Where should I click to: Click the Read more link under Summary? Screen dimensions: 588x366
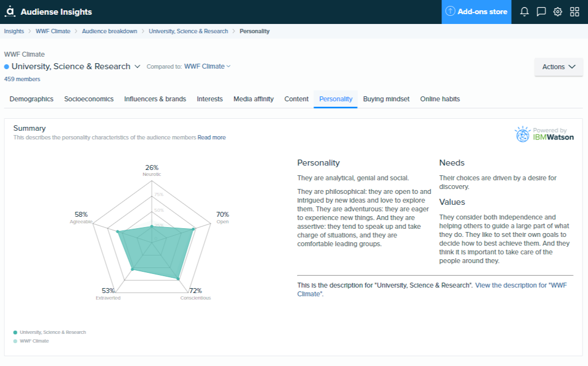(212, 137)
